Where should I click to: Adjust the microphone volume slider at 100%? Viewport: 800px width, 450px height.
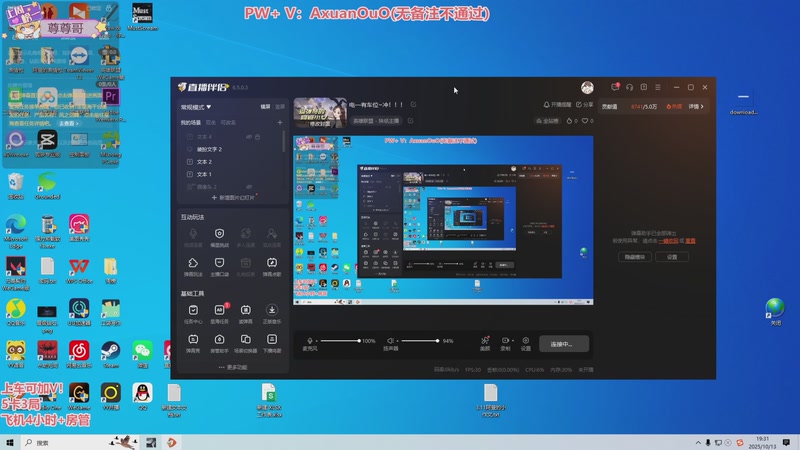click(x=340, y=340)
